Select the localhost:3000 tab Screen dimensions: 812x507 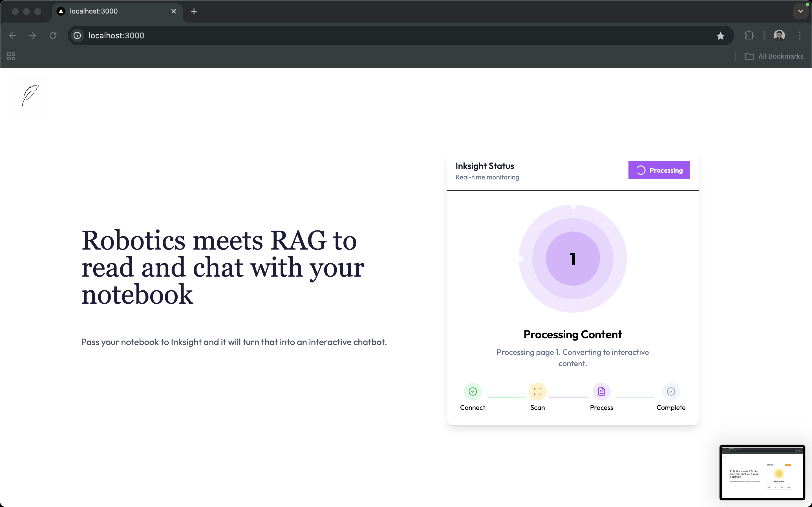pos(111,11)
